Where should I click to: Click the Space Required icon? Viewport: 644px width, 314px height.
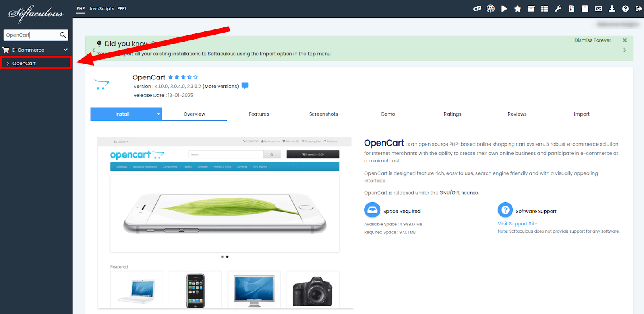point(372,210)
